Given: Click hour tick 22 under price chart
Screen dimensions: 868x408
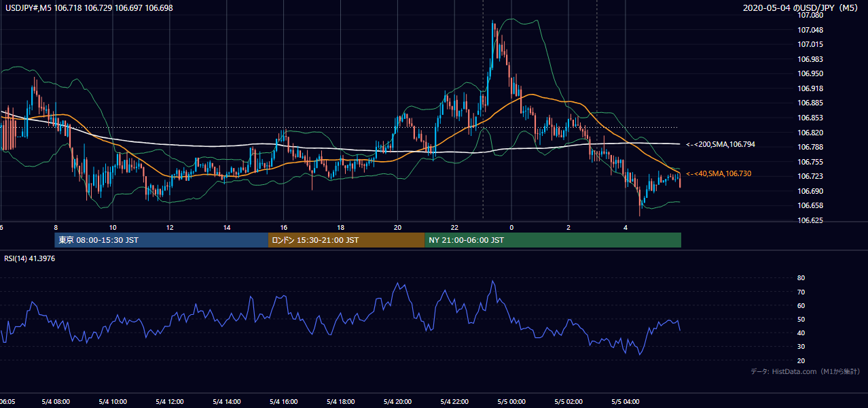Looking at the screenshot, I should [x=454, y=227].
